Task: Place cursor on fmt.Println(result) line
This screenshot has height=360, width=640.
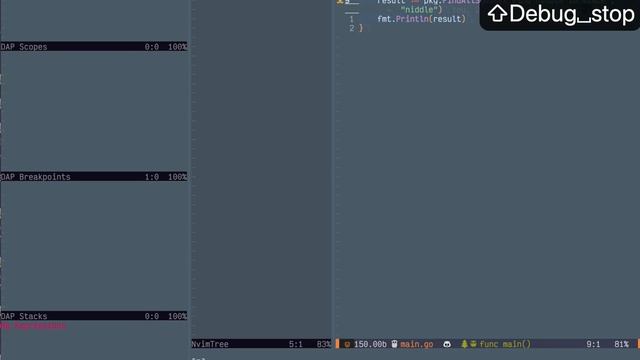Action: click(421, 19)
